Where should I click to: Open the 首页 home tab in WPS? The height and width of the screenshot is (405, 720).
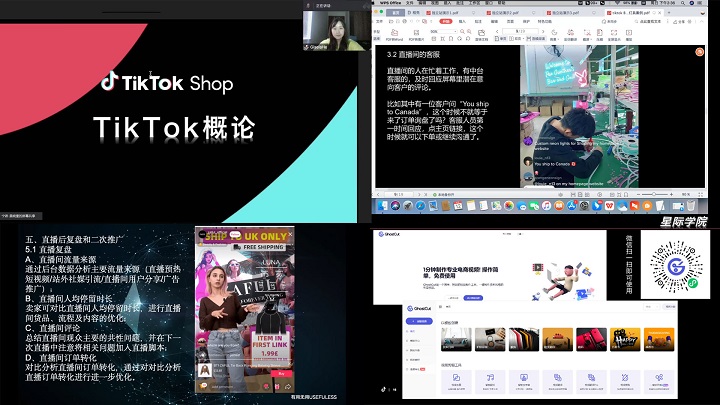[395, 12]
